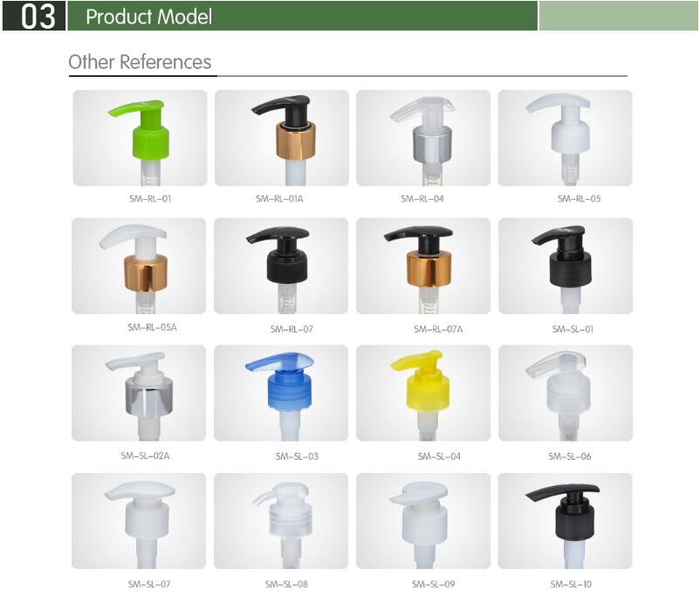Click the Other References section heading
Screen dimensions: 700x603
pyautogui.click(x=140, y=62)
